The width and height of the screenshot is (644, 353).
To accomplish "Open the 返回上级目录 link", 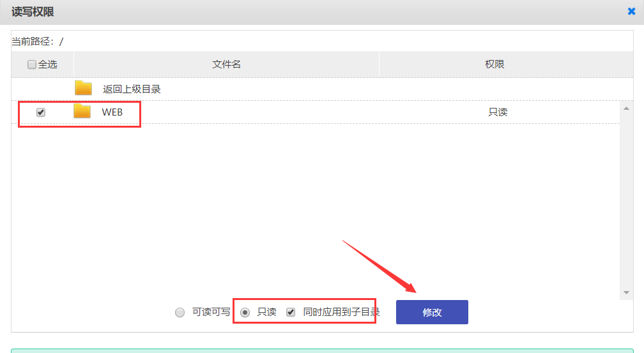I will tap(132, 89).
